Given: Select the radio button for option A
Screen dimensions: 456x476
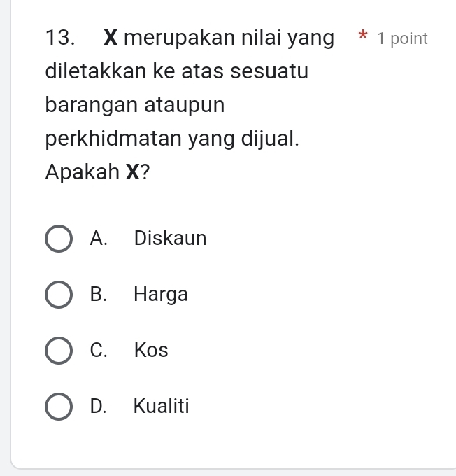Looking at the screenshot, I should tap(59, 239).
